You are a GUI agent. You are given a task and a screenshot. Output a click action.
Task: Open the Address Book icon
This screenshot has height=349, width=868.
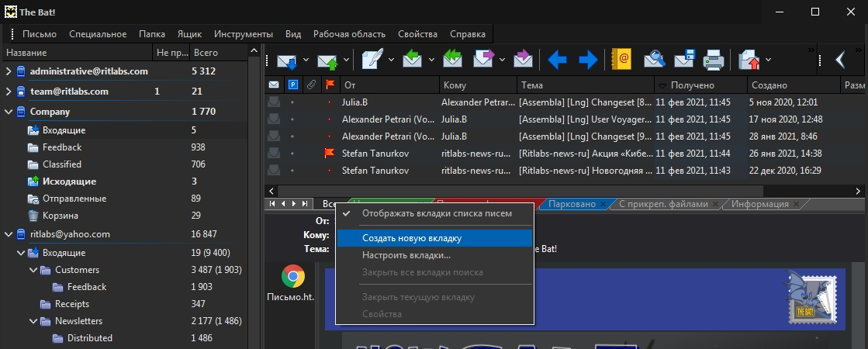coord(621,59)
